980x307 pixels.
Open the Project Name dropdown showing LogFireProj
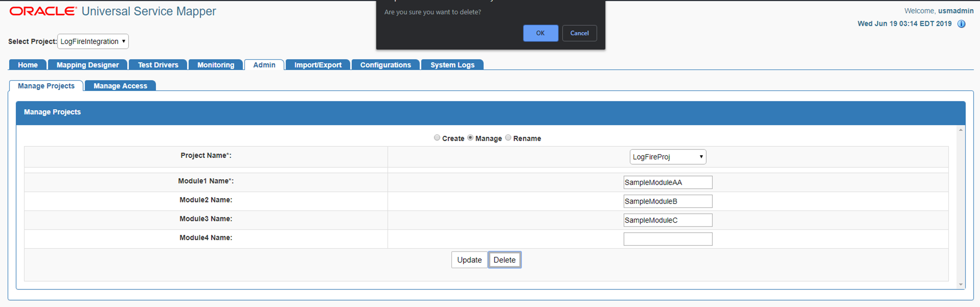(668, 156)
